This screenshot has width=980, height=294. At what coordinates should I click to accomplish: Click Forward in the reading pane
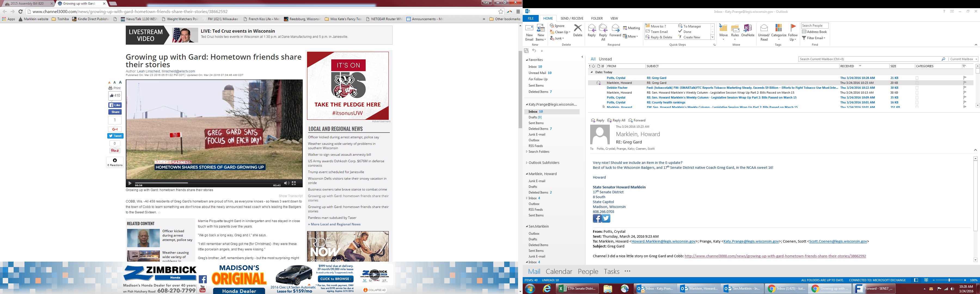pyautogui.click(x=637, y=120)
